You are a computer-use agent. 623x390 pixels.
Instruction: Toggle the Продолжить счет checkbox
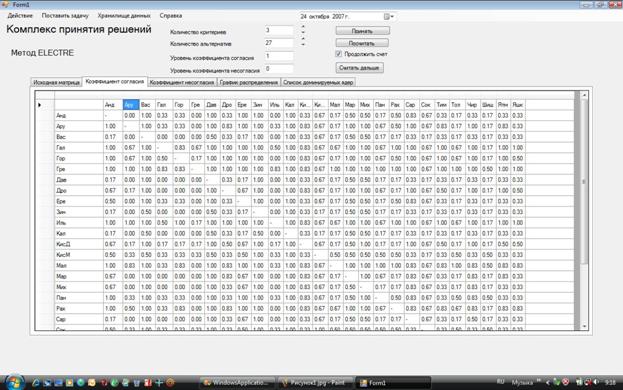pyautogui.click(x=339, y=54)
